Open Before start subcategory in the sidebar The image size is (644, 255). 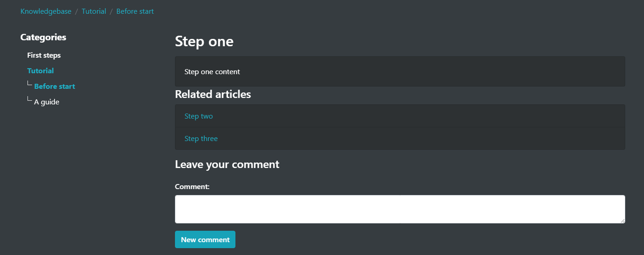[x=55, y=87]
